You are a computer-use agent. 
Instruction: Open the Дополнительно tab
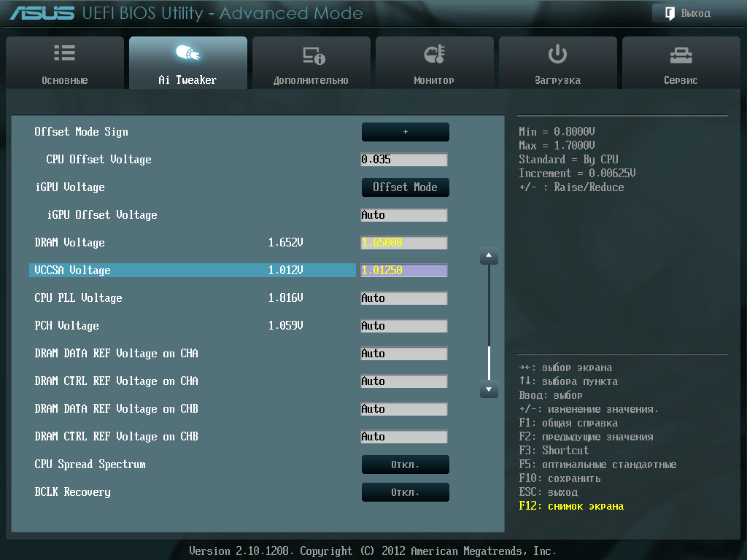click(311, 63)
